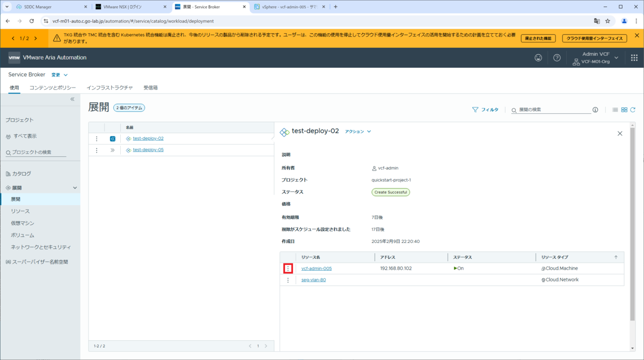Click the プロジェクトの検索 search field
The width and height of the screenshot is (644, 360).
[x=36, y=153]
